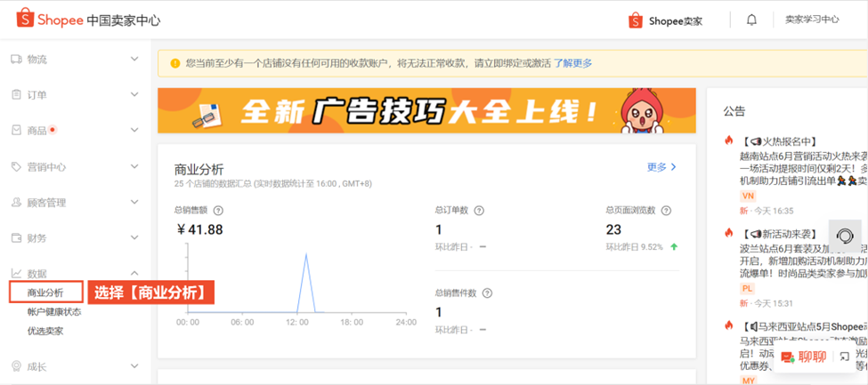The image size is (868, 385).
Task: Click flame icon beside 新活动来袭 announcement
Action: point(729,233)
